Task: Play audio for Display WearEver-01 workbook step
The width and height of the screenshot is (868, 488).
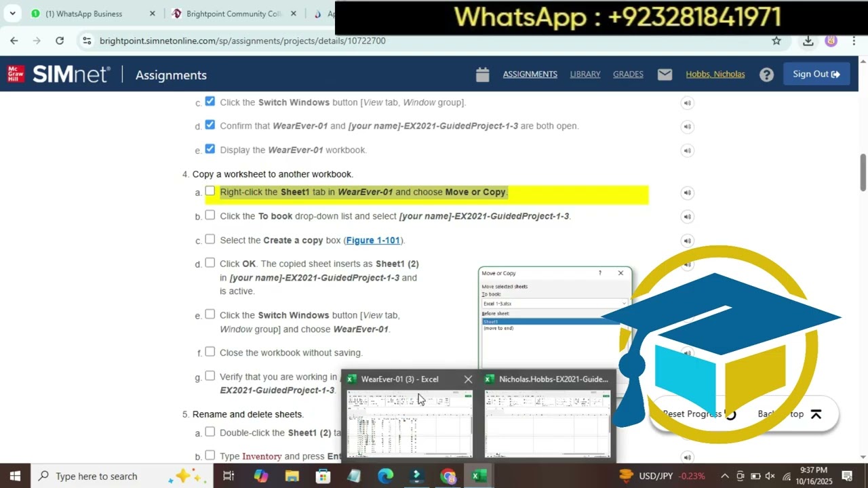Action: click(687, 150)
